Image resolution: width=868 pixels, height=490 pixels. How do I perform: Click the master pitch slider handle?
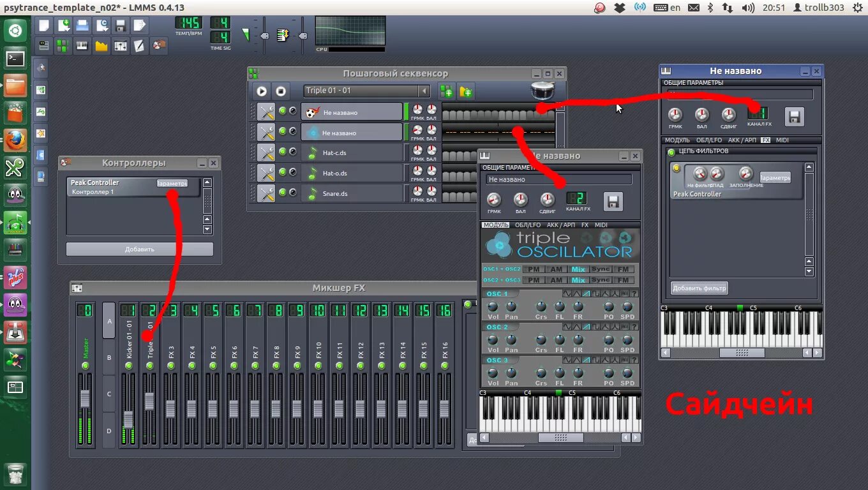click(x=303, y=36)
